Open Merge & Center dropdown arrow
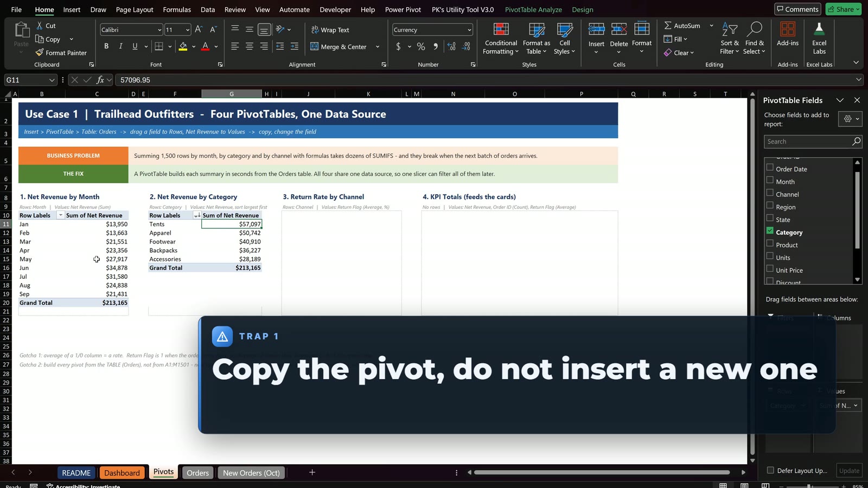 tap(378, 47)
